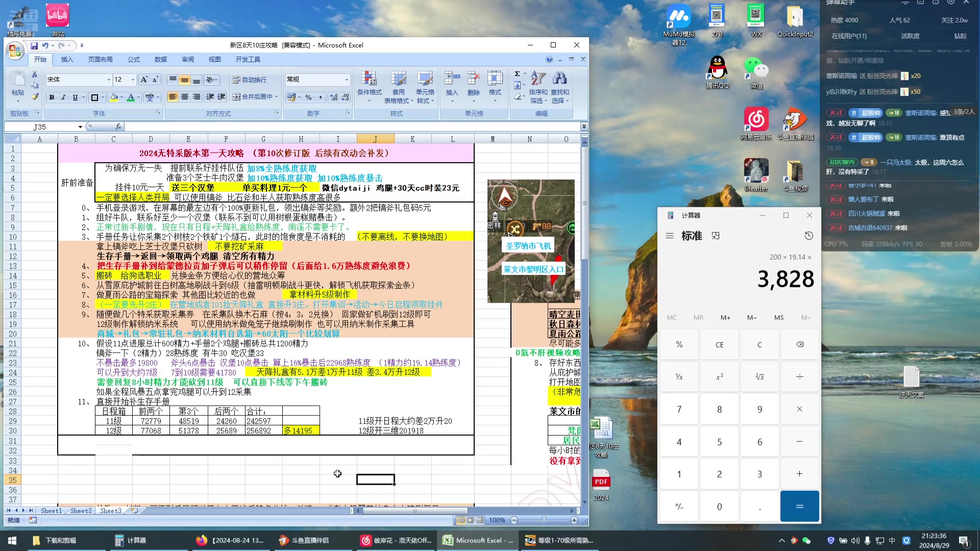Click the Format Painter brush icon
Viewport: 980px width, 551px height.
click(x=35, y=97)
